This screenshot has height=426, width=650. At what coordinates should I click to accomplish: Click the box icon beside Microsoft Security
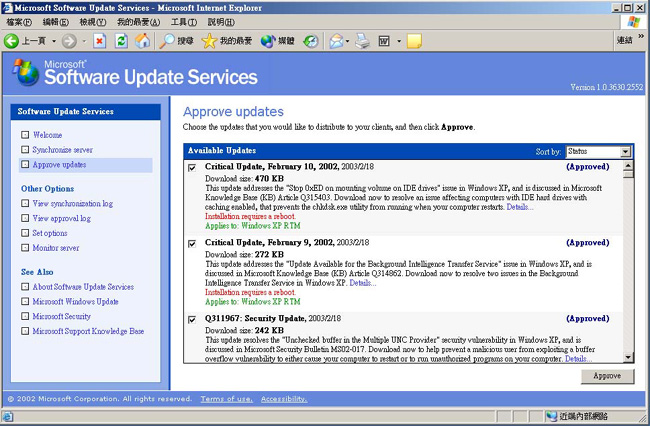(x=25, y=316)
